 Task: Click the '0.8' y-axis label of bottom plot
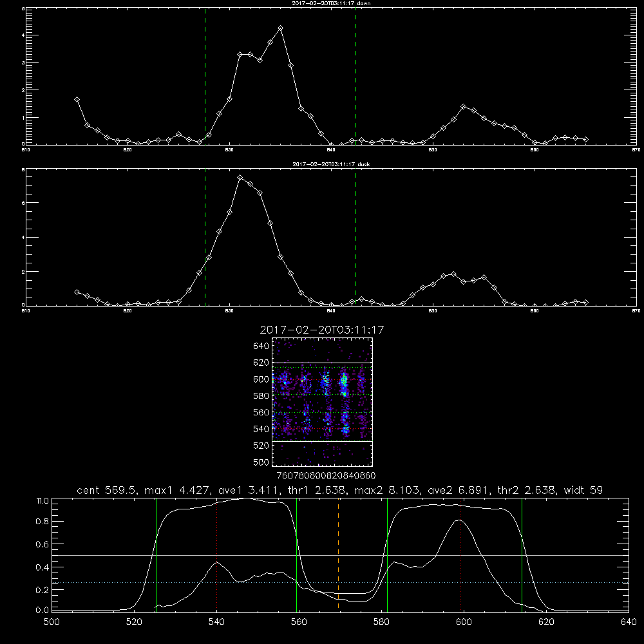[x=43, y=522]
